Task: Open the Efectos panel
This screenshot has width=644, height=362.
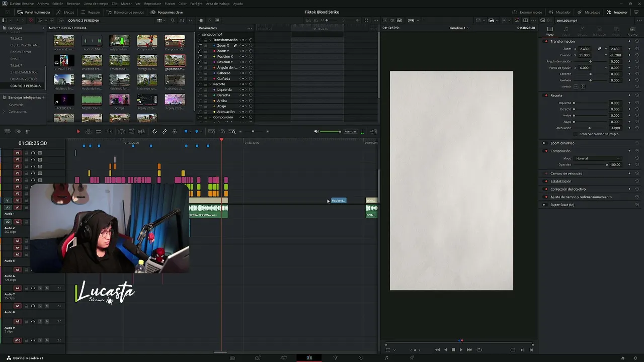Action: tap(65, 12)
